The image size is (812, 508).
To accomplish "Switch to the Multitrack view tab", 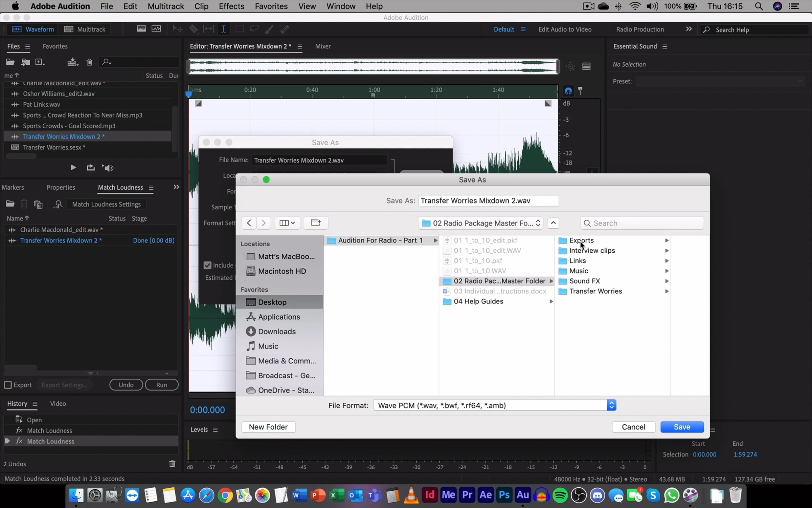I will click(x=85, y=29).
